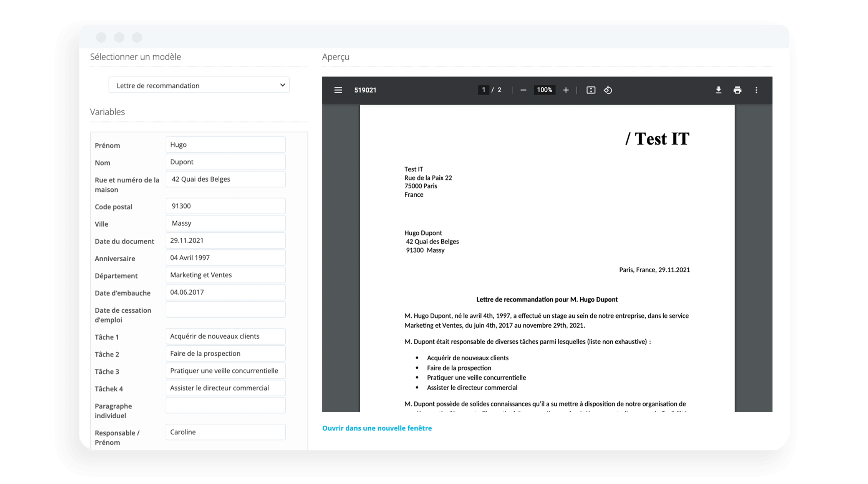Click the PDF file name 519021
Viewport: 868px width, 484px height.
click(x=365, y=90)
